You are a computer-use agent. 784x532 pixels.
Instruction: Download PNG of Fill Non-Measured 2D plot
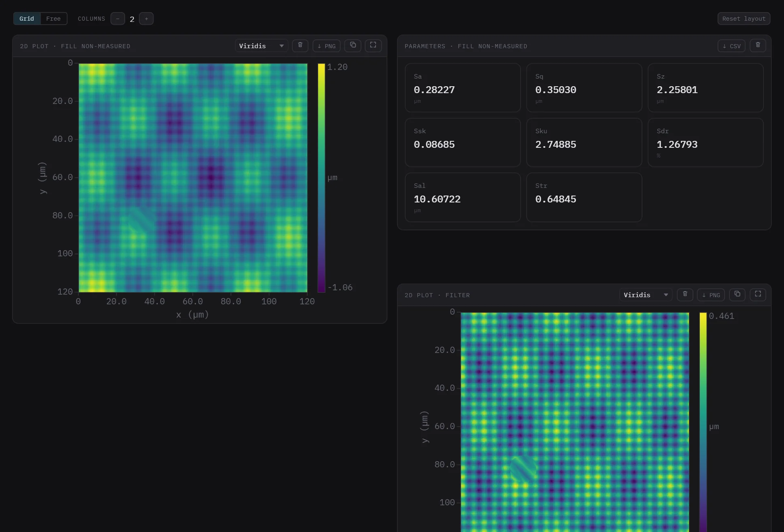click(x=327, y=46)
